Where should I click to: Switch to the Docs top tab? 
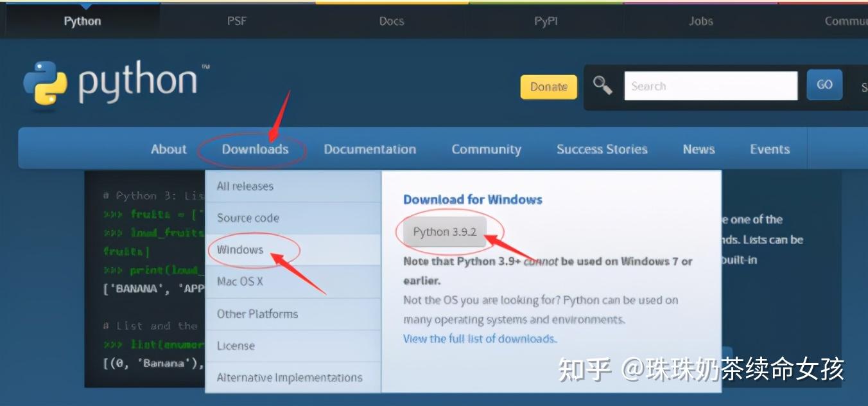click(392, 21)
